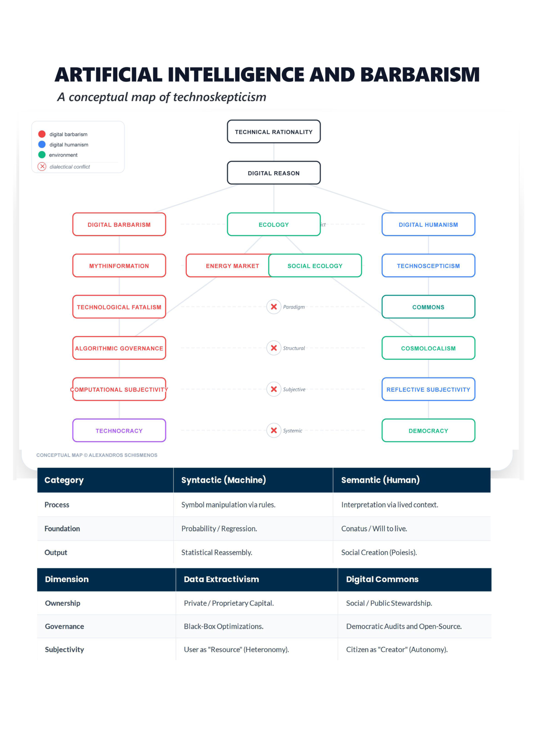Click the Reflective Subjectivity node

[x=428, y=389]
